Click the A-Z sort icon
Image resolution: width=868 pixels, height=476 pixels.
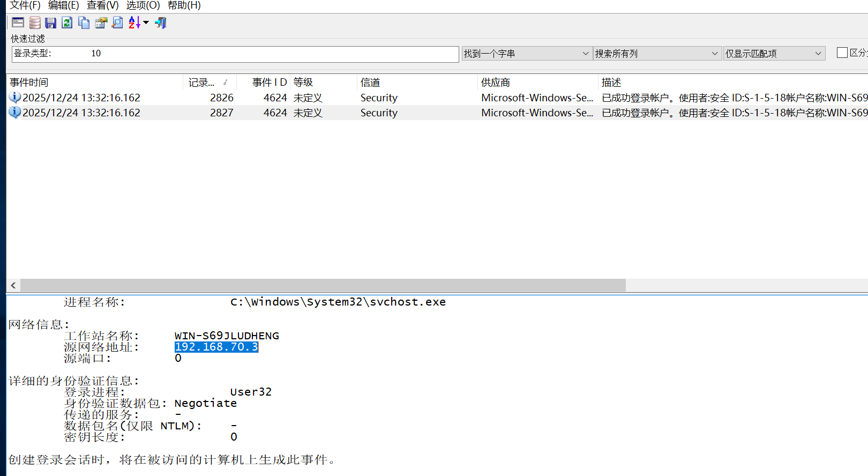tap(134, 23)
